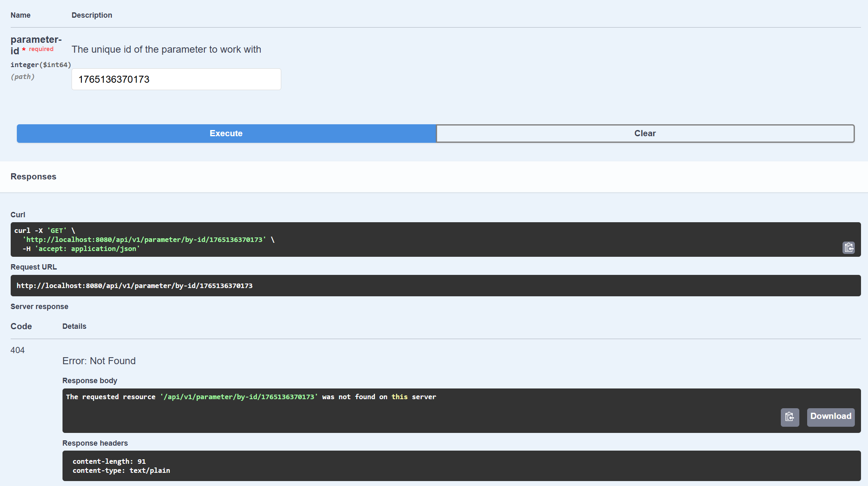Click the Responses section heading

(33, 177)
